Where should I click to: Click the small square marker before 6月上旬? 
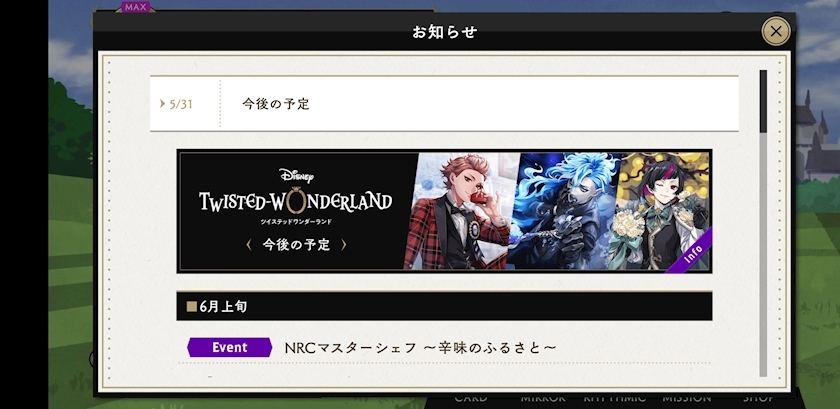click(x=192, y=307)
